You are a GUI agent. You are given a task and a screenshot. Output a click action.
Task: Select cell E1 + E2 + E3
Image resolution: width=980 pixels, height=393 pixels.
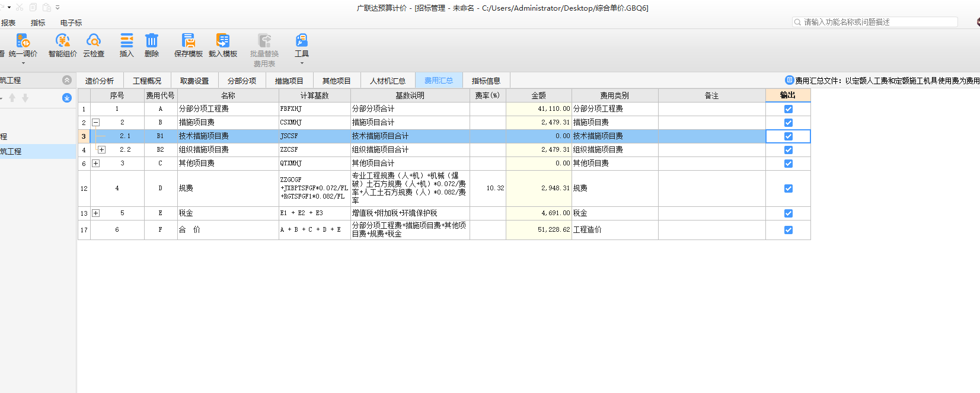(314, 213)
